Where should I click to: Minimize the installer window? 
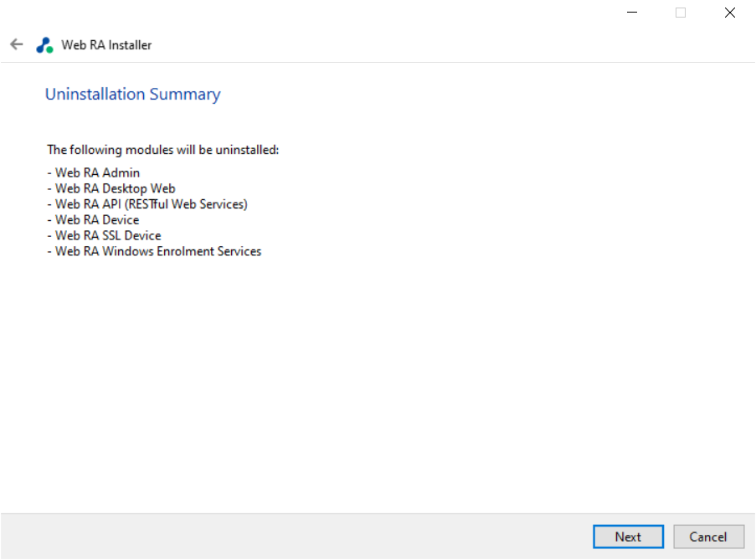click(x=631, y=13)
